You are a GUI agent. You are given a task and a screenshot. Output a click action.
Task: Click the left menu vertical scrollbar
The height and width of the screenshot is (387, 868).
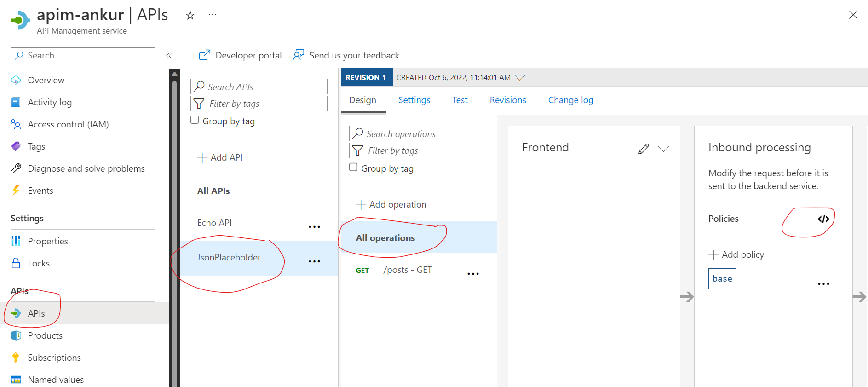click(174, 228)
